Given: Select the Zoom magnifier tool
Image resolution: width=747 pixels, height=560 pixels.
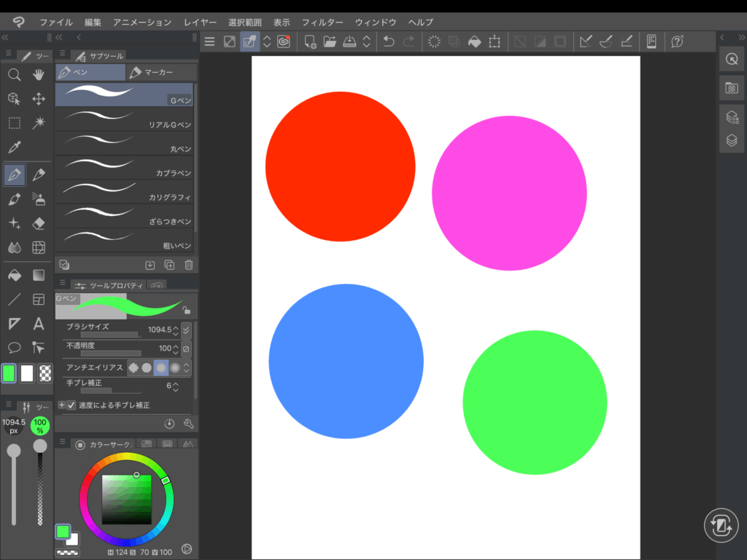Looking at the screenshot, I should [14, 74].
